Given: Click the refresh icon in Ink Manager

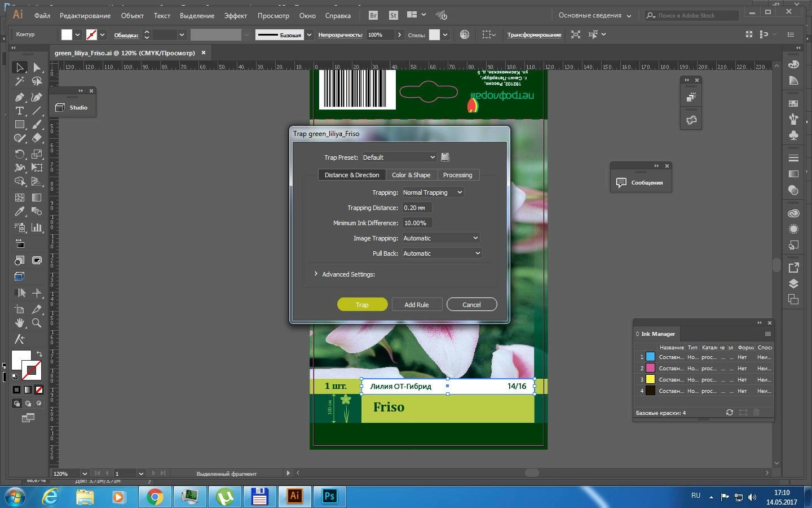Looking at the screenshot, I should (x=729, y=413).
